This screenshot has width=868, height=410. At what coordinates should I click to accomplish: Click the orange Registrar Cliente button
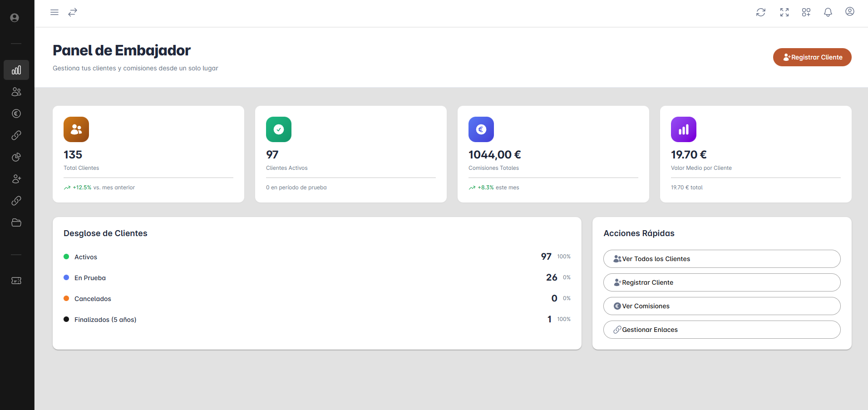tap(812, 57)
